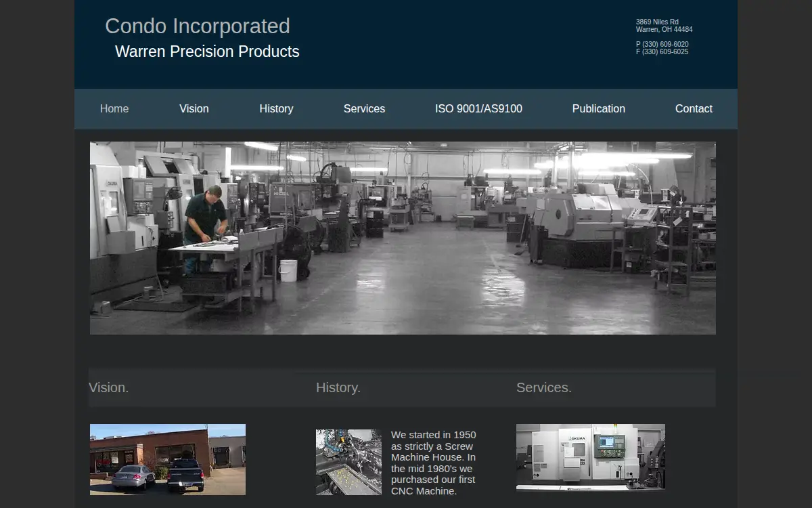Viewport: 812px width, 508px height.
Task: Open the Publication nav item
Action: (599, 108)
